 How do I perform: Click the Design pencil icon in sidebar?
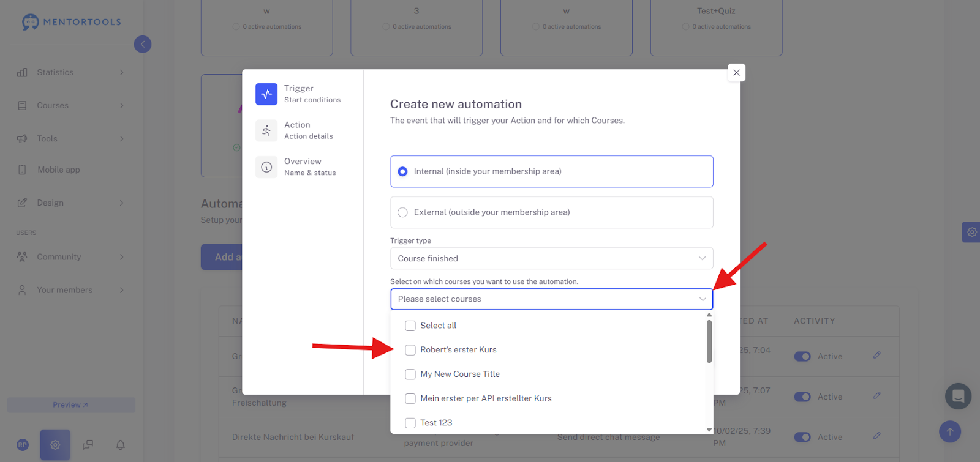[22, 203]
